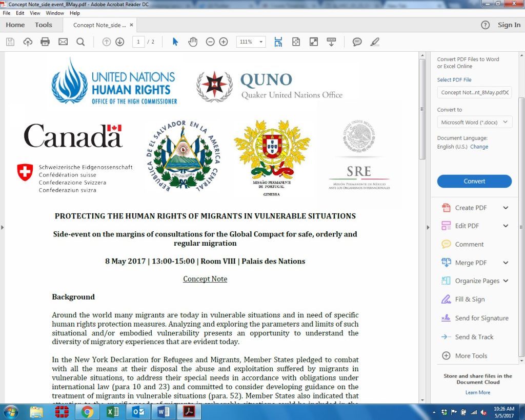Save the PDF document

click(10, 42)
